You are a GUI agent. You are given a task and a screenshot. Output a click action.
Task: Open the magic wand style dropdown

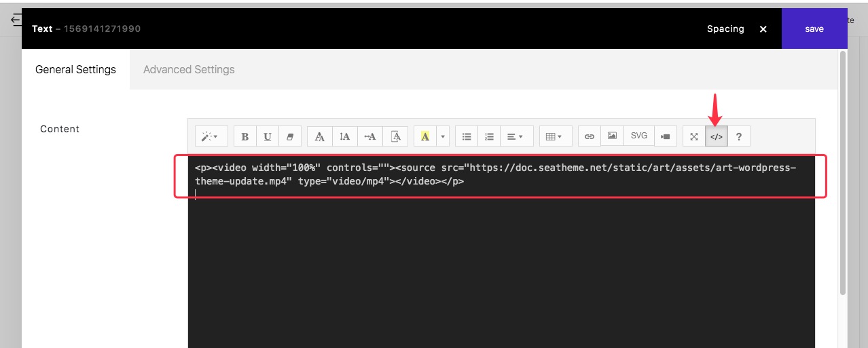pos(211,136)
